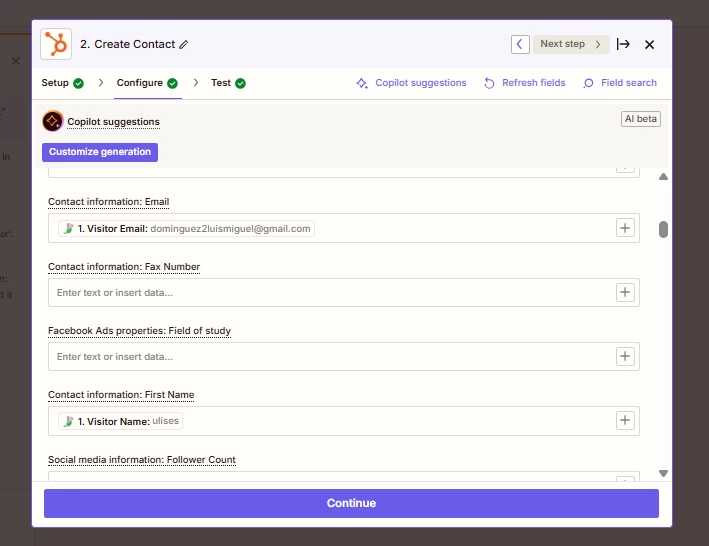Click the scroll up arrow

coord(663,177)
